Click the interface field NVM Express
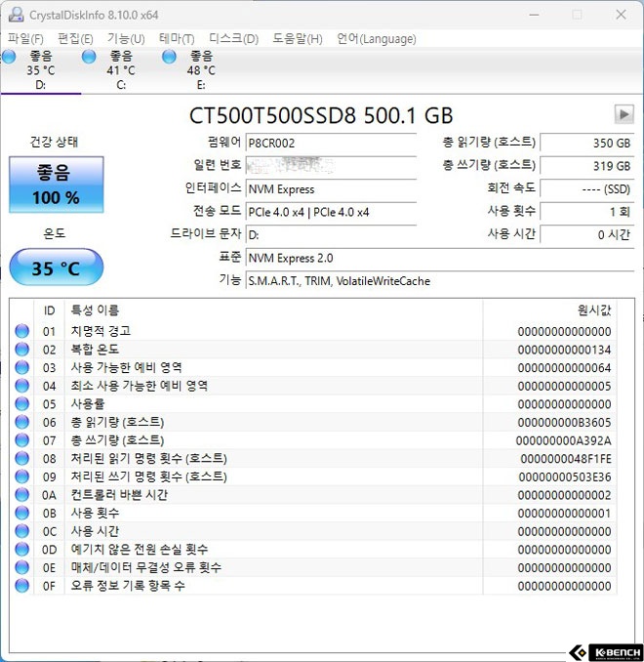Screen dimensions: 644x662 point(332,188)
